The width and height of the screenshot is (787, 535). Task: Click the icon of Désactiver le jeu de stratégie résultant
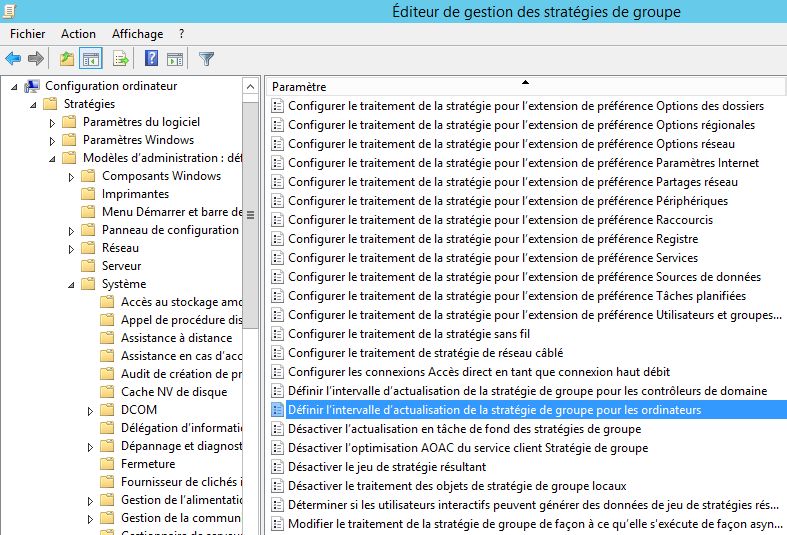click(x=277, y=467)
